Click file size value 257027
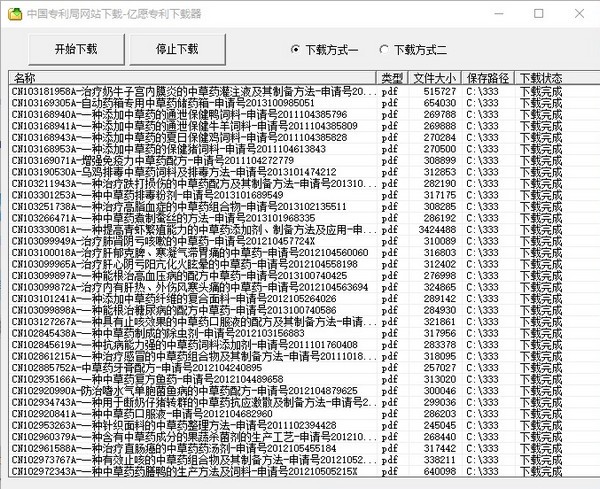This screenshot has width=600, height=489. (x=440, y=368)
